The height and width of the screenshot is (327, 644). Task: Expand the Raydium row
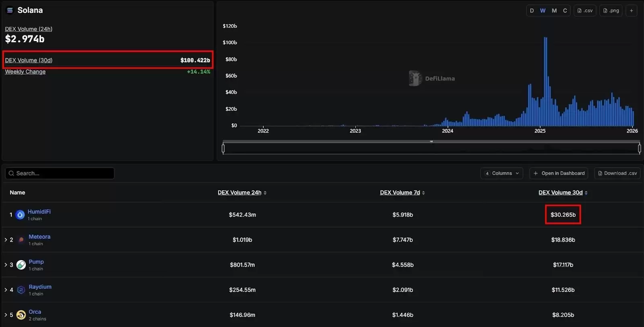click(x=6, y=290)
